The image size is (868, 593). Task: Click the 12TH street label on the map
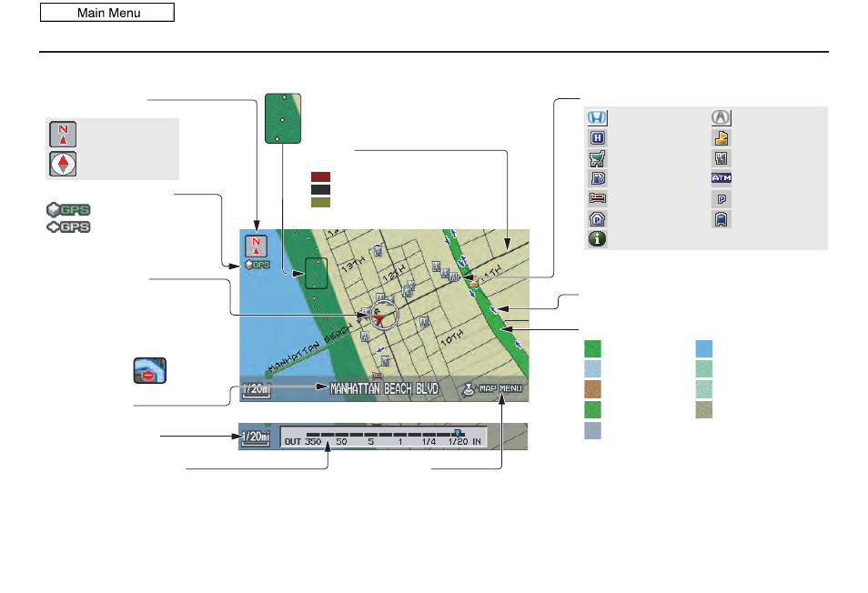[394, 271]
